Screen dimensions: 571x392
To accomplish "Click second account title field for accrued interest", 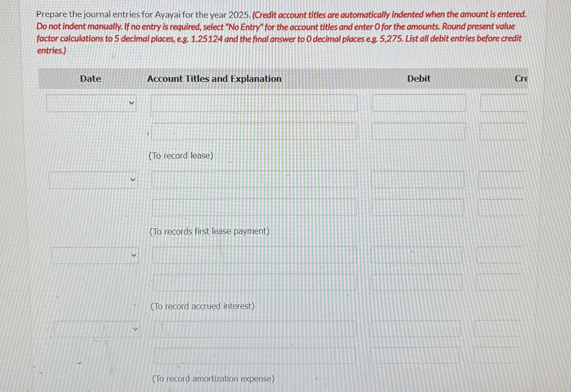I will point(255,282).
